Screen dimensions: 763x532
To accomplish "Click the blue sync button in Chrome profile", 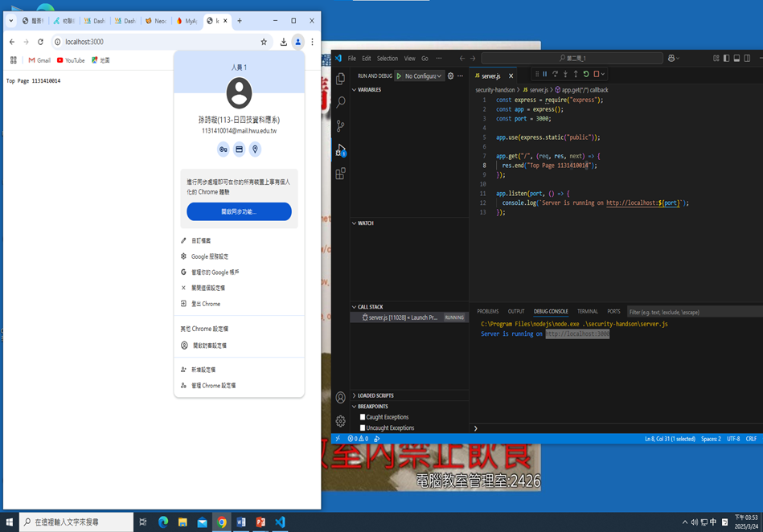I will coord(239,211).
